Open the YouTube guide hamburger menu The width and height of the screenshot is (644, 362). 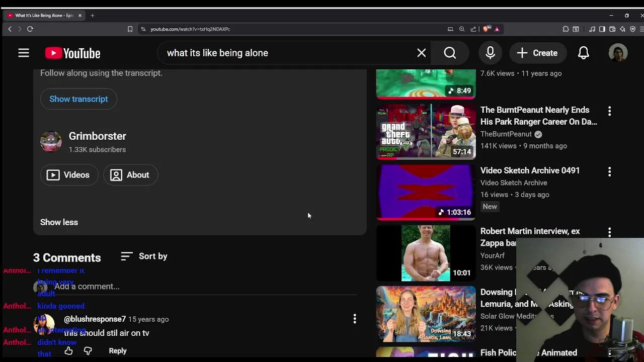pos(24,53)
